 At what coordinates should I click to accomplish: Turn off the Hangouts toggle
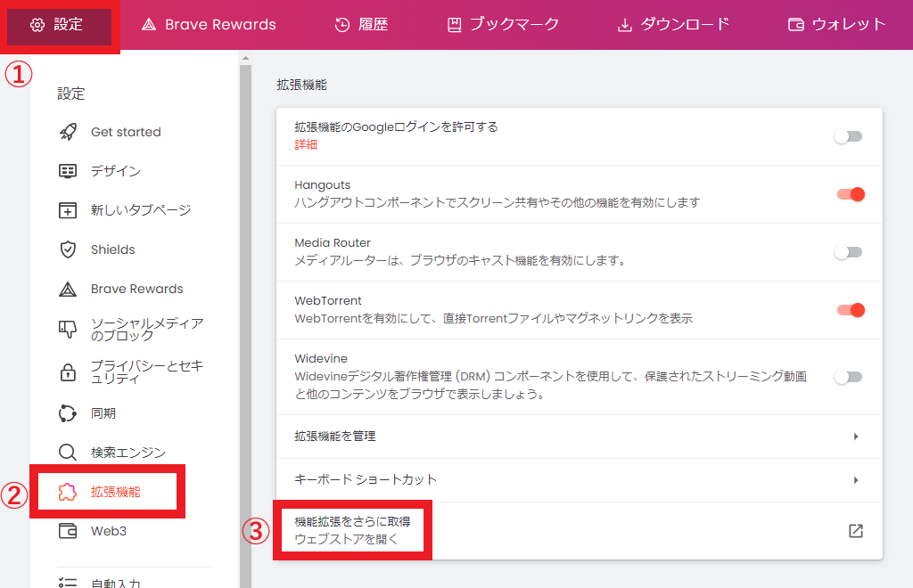coord(851,194)
